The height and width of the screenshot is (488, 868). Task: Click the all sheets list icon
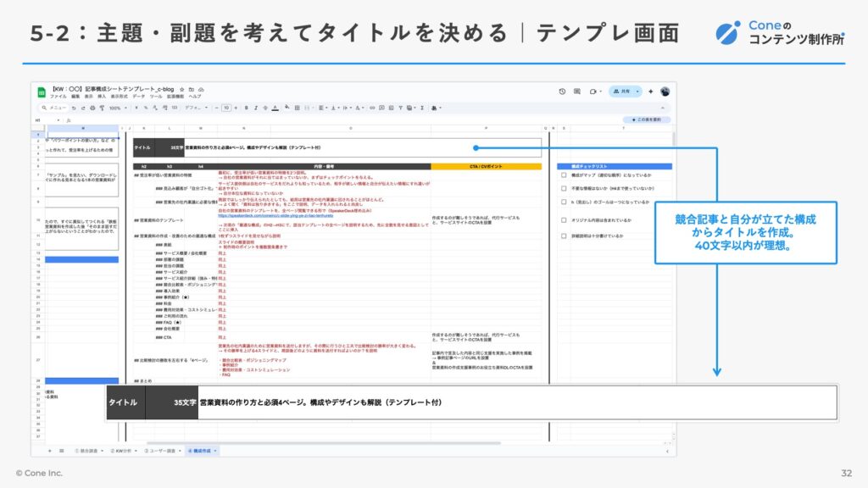tap(61, 451)
